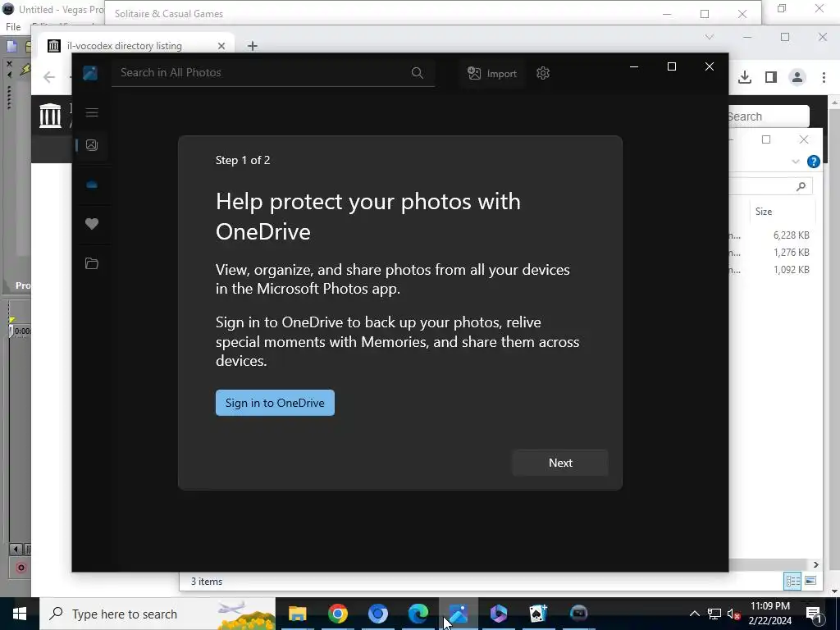Open a new browser tab

[253, 46]
